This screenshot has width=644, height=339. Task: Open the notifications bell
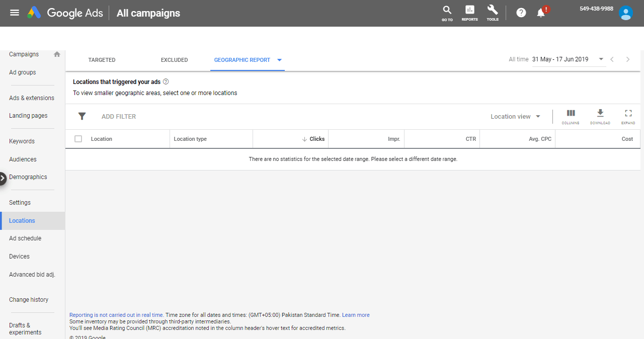[541, 13]
